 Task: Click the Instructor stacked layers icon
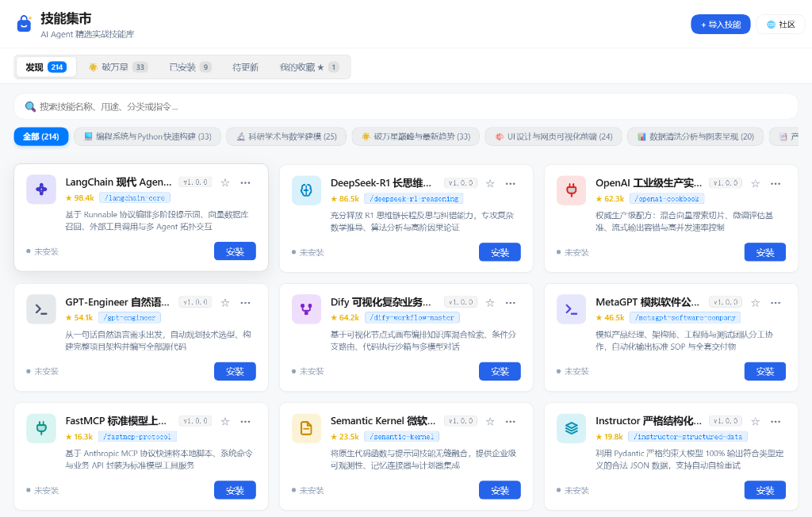[x=571, y=428]
